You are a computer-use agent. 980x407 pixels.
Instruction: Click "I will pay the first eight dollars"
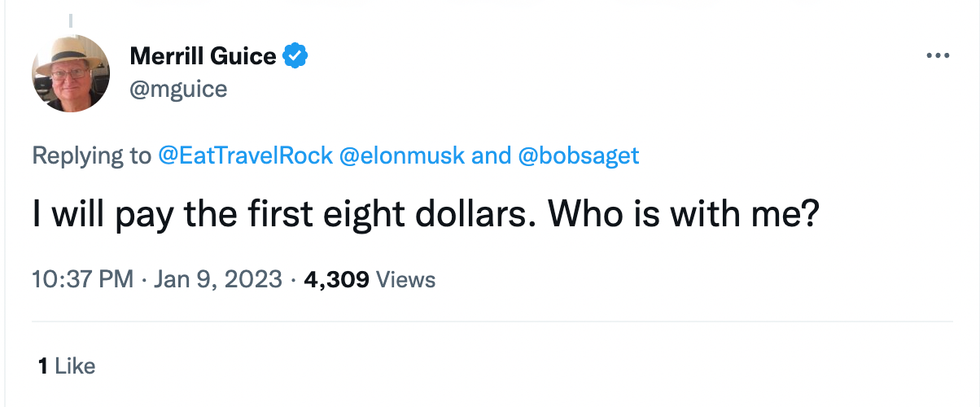tap(280, 216)
